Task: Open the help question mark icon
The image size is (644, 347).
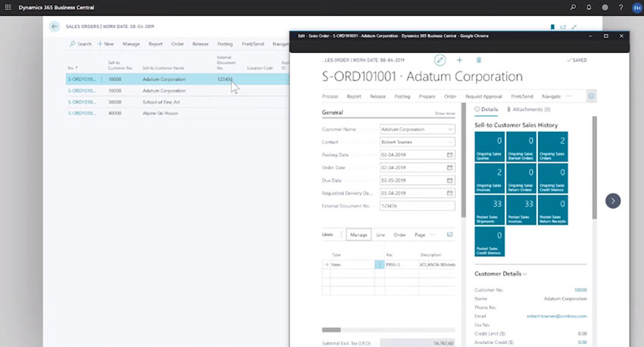Action: pyautogui.click(x=621, y=8)
